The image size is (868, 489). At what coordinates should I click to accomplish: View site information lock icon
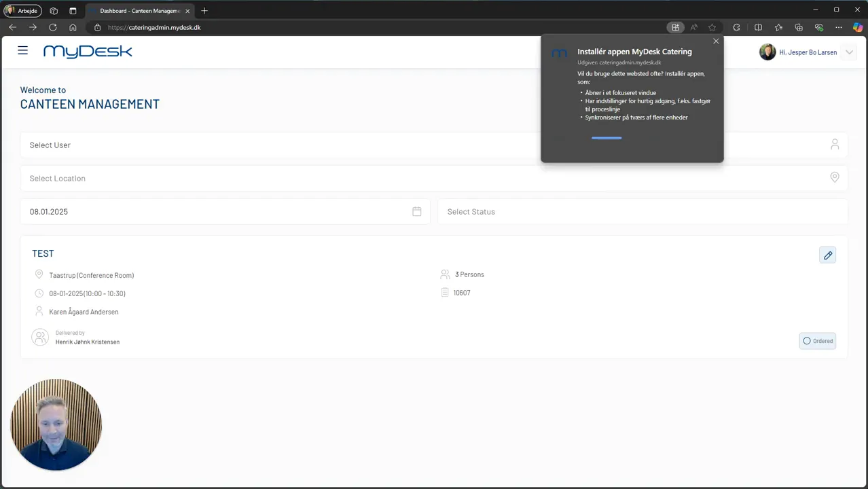tap(97, 28)
